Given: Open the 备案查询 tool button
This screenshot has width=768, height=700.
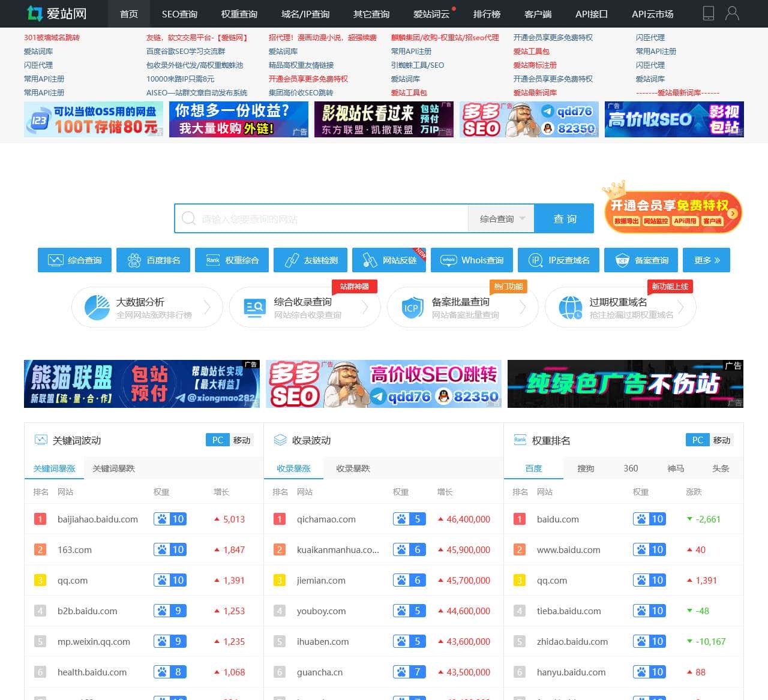Looking at the screenshot, I should (x=641, y=260).
